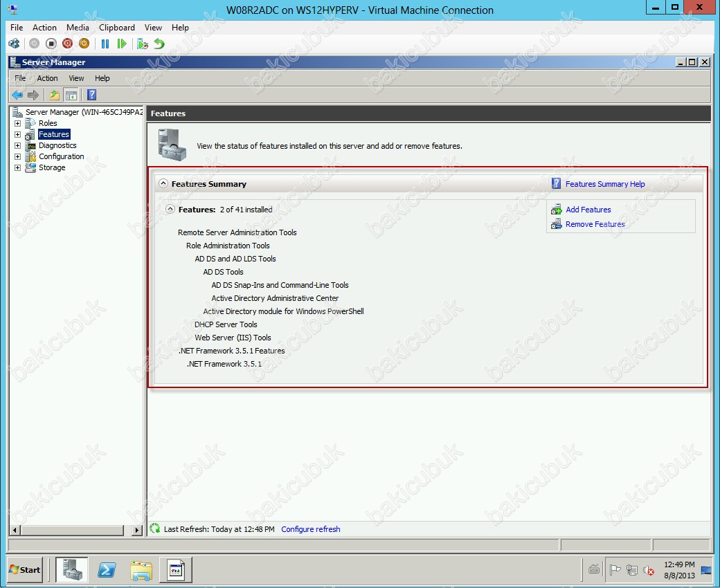Open the Media menu
The image size is (720, 588).
click(78, 28)
